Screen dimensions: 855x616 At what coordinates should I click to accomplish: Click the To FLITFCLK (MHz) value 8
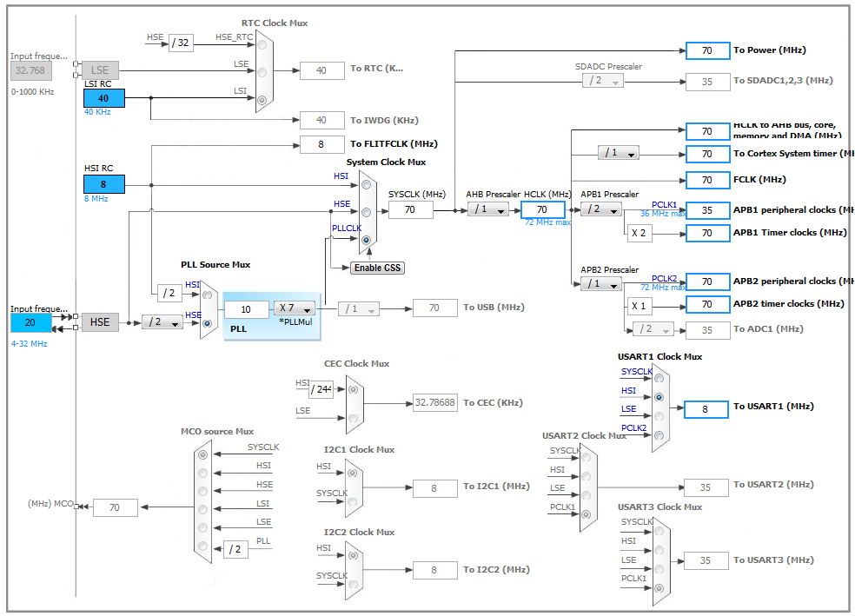(322, 144)
